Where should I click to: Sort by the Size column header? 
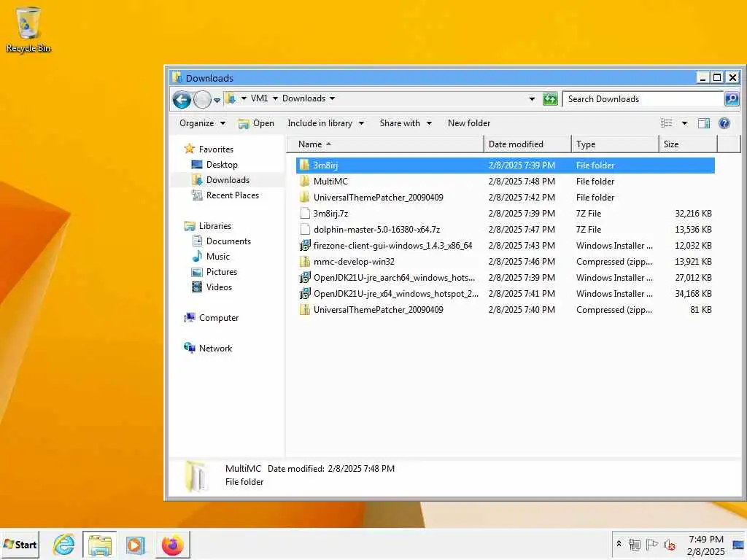[688, 144]
